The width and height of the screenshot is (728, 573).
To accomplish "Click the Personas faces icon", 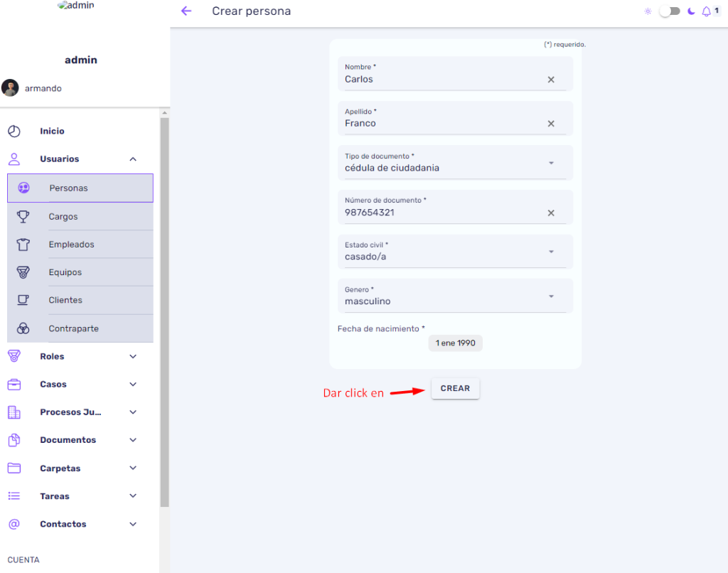I will point(23,188).
